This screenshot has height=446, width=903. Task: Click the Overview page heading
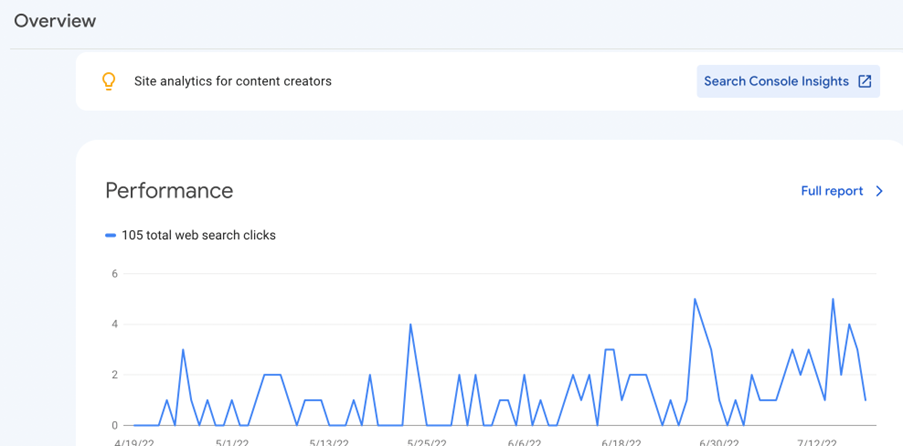point(55,20)
